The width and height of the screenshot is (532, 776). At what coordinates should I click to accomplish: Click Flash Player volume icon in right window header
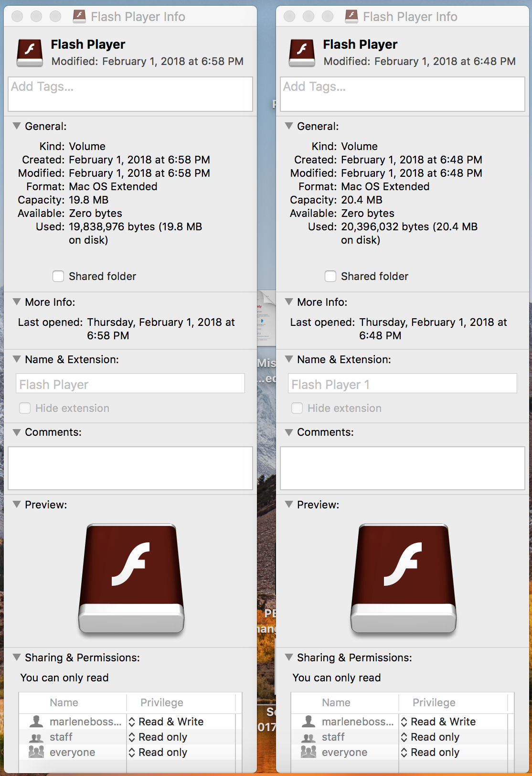(302, 53)
